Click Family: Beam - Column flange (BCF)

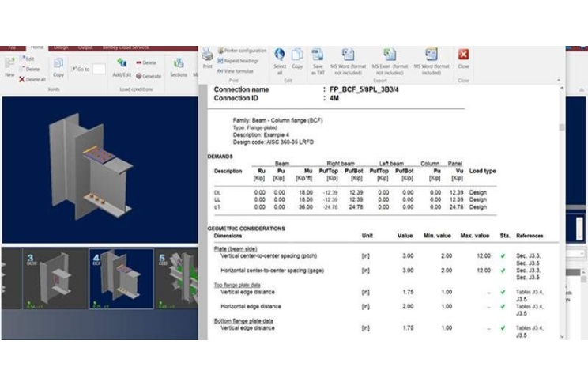(x=277, y=120)
